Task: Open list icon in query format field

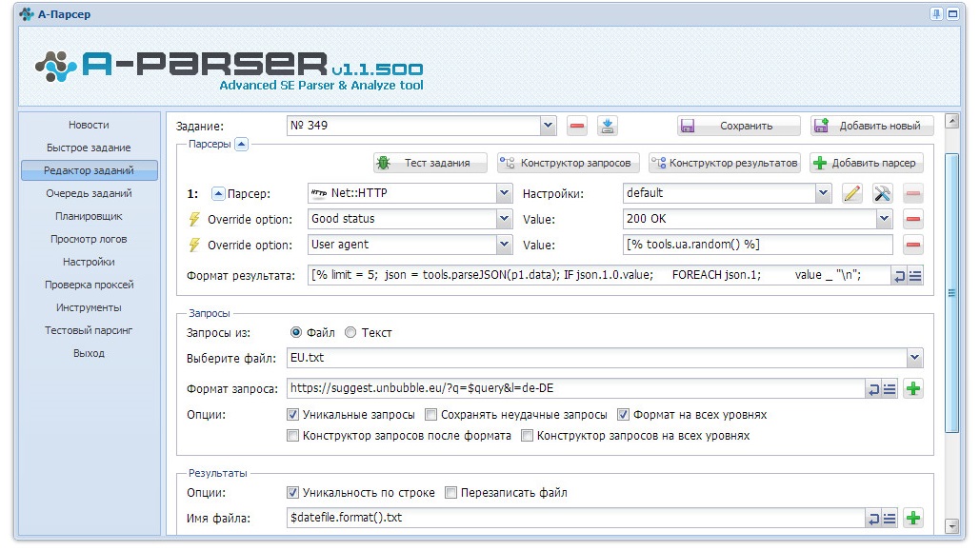Action: (x=890, y=389)
